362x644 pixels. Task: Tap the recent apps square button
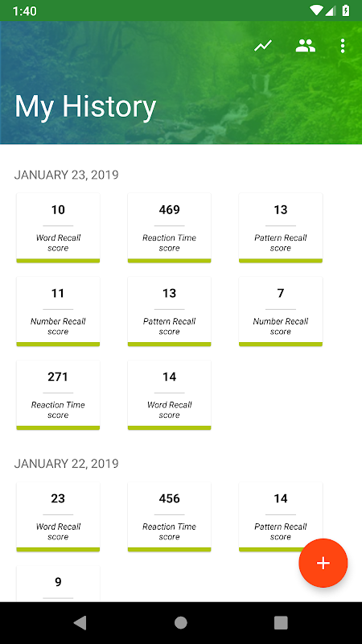(x=281, y=622)
